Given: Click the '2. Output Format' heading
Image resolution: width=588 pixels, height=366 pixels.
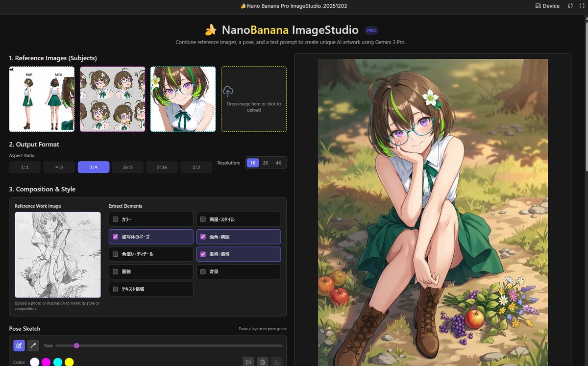Looking at the screenshot, I should 34,145.
